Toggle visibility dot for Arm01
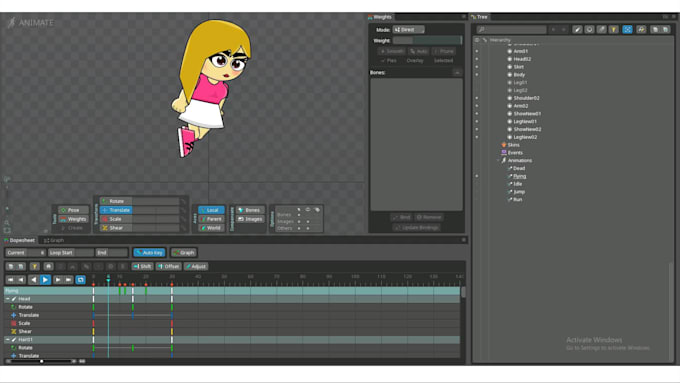 point(477,51)
